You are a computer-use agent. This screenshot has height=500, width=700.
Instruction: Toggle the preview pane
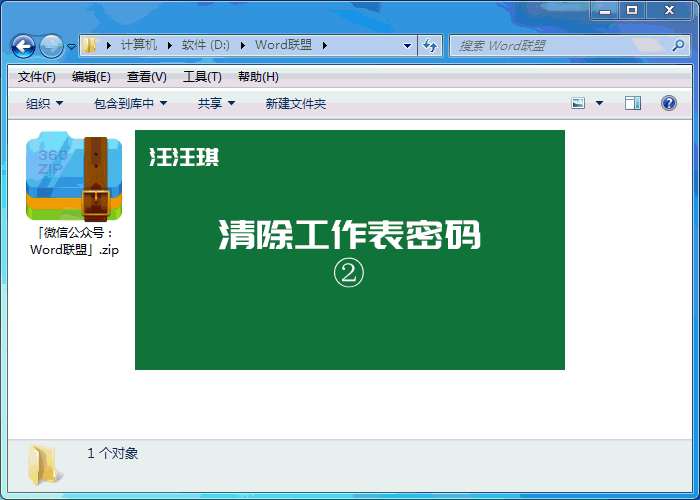(x=633, y=104)
